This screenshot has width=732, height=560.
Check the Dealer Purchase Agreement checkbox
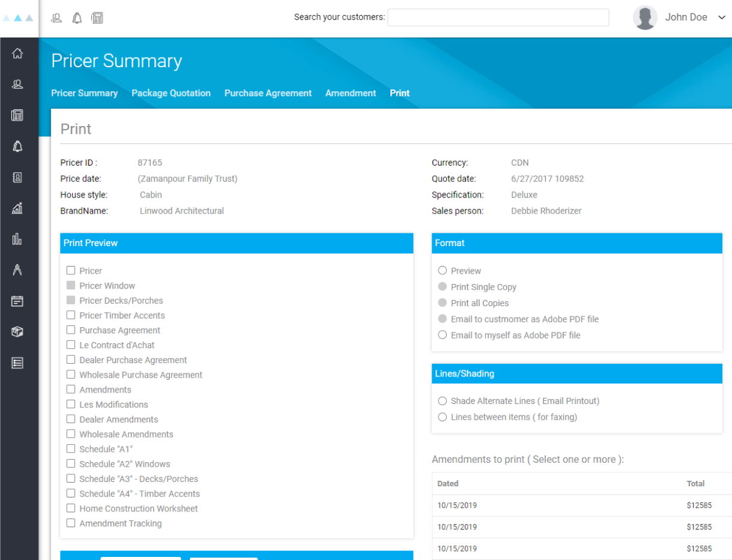71,360
